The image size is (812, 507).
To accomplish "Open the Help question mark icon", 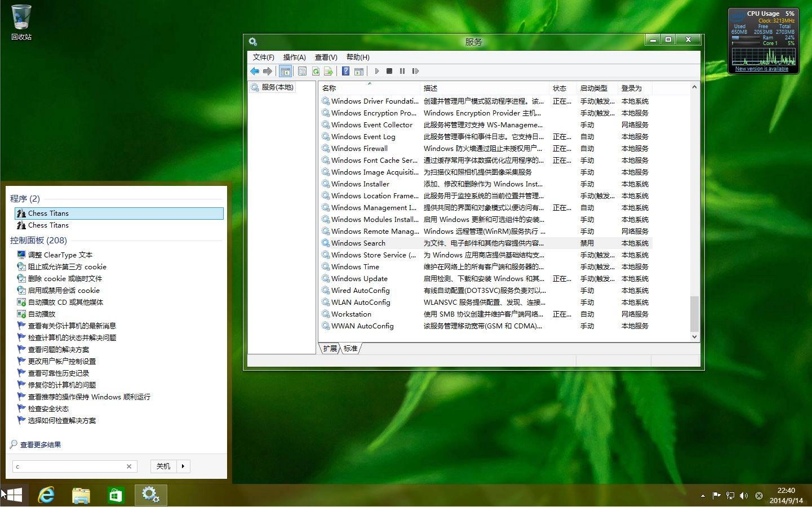I will [x=345, y=71].
